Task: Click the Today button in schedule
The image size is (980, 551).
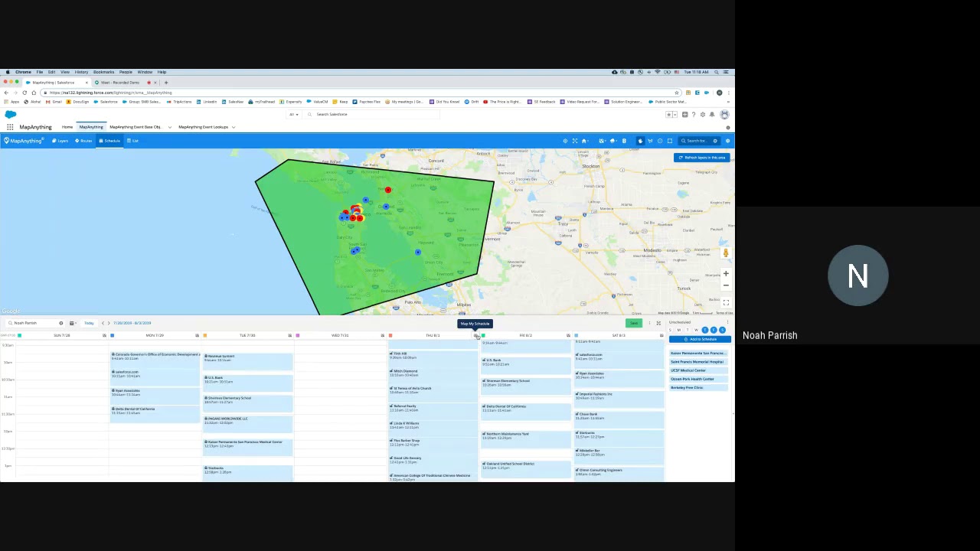Action: [x=89, y=323]
